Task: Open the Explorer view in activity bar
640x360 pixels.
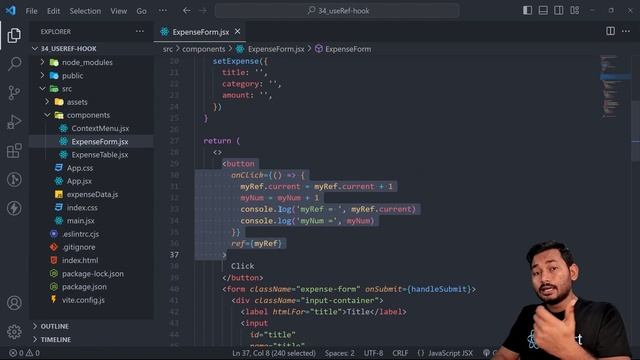Action: (x=14, y=36)
